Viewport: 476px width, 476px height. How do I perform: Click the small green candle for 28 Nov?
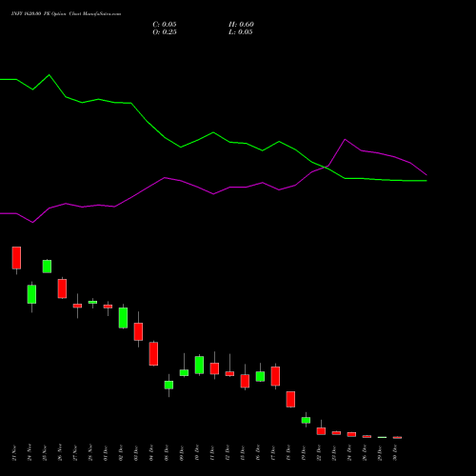click(x=92, y=302)
